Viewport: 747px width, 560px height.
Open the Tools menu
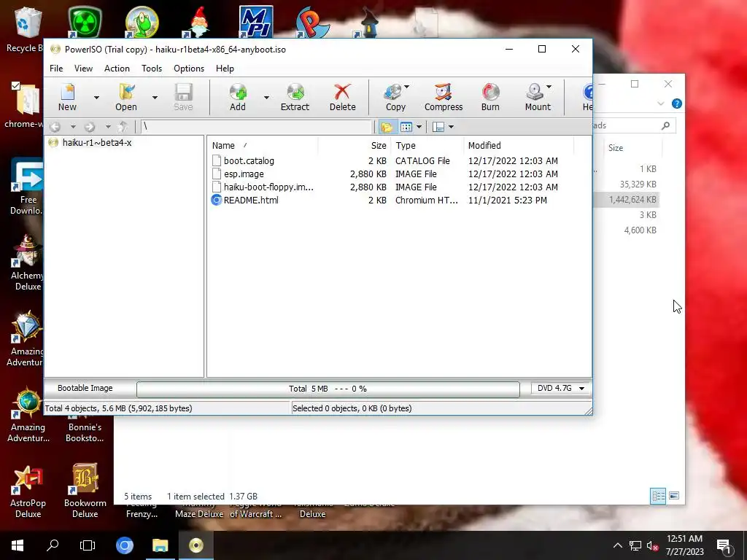click(152, 69)
